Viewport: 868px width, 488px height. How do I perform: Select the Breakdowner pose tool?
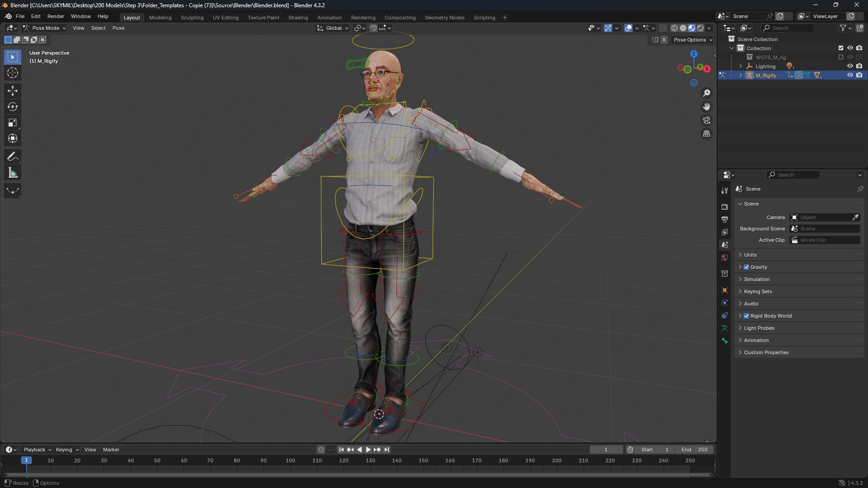[13, 191]
